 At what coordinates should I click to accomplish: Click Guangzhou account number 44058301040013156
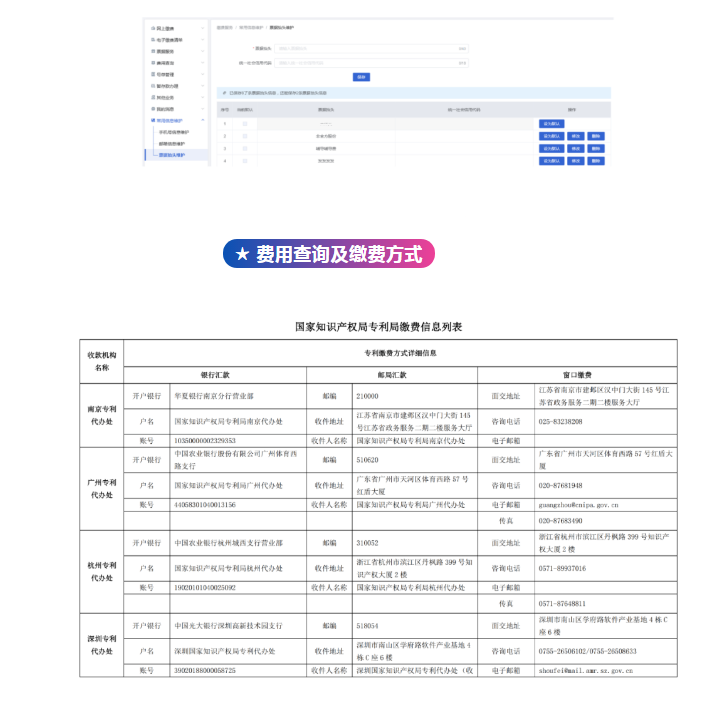[205, 505]
